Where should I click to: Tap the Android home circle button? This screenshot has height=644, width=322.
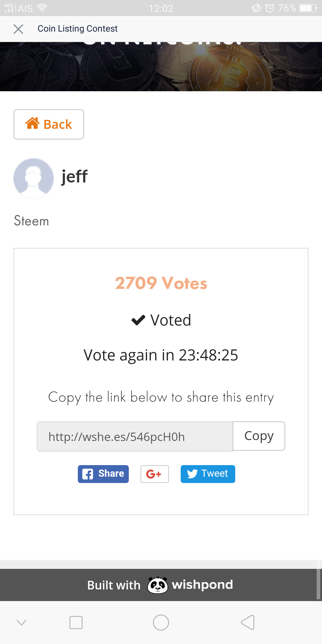[161, 623]
